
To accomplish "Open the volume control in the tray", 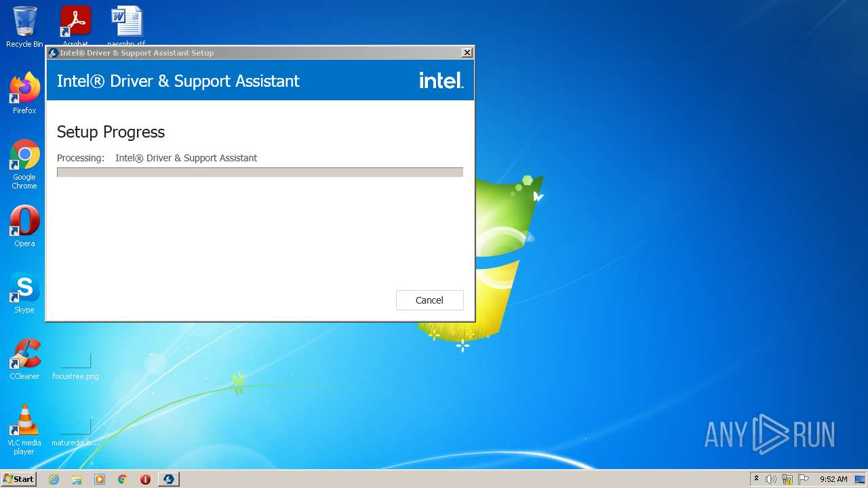I will pyautogui.click(x=771, y=479).
